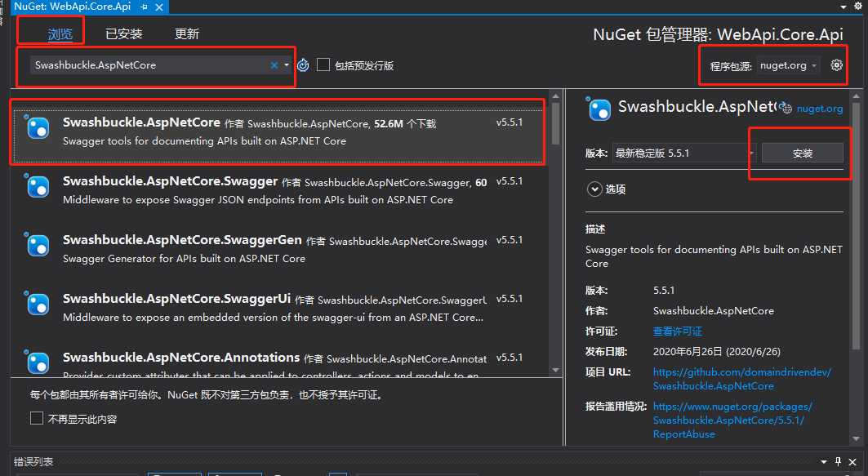Viewport: 868px width, 476px height.
Task: Check the do not show this again box
Action: point(37,418)
